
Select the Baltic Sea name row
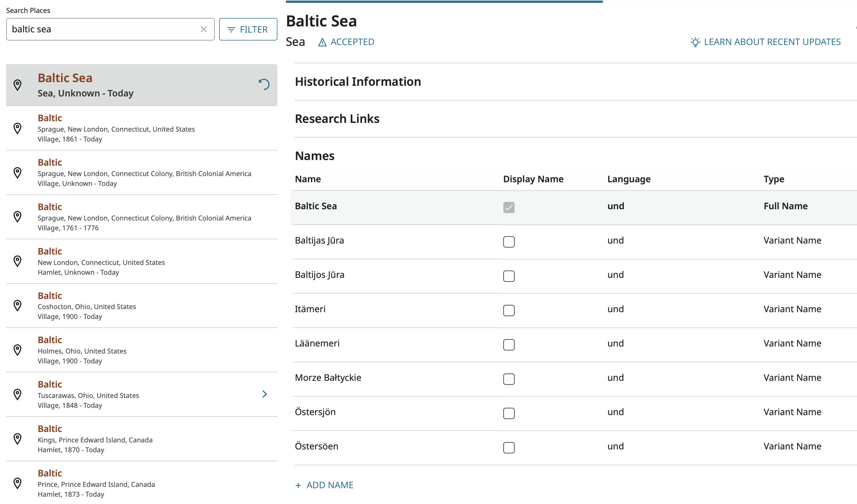coord(573,207)
